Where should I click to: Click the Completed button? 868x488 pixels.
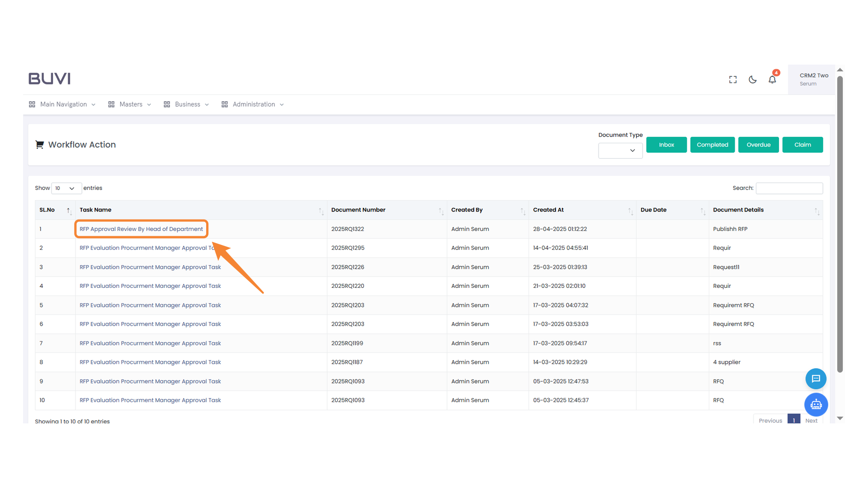click(712, 145)
